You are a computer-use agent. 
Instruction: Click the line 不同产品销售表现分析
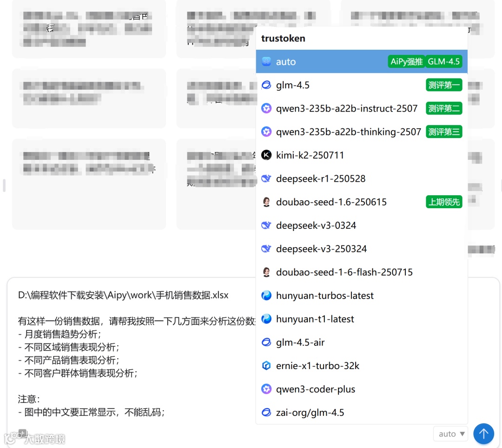(68, 360)
